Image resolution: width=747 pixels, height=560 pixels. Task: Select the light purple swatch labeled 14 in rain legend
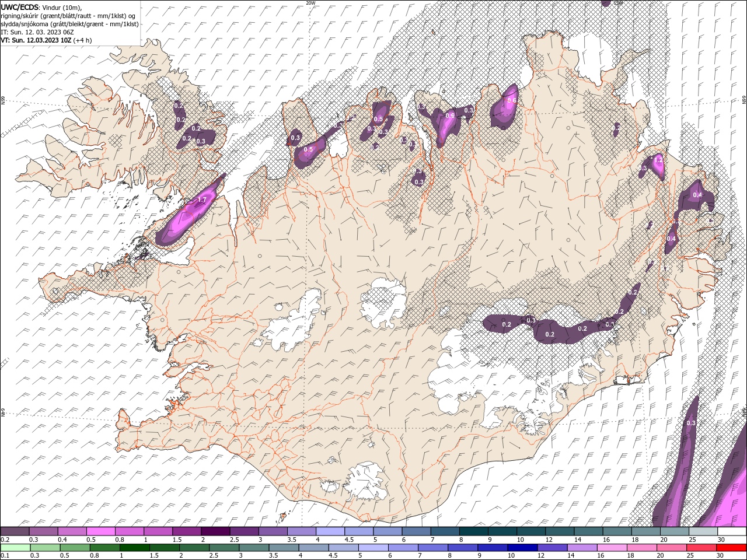582,548
